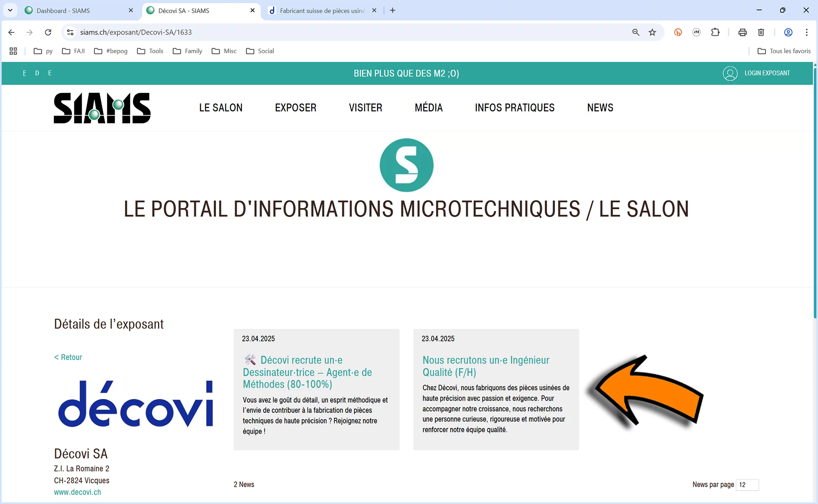Viewport: 818px width, 504px height.
Task: Open the tab search dropdown arrow
Action: tap(10, 10)
